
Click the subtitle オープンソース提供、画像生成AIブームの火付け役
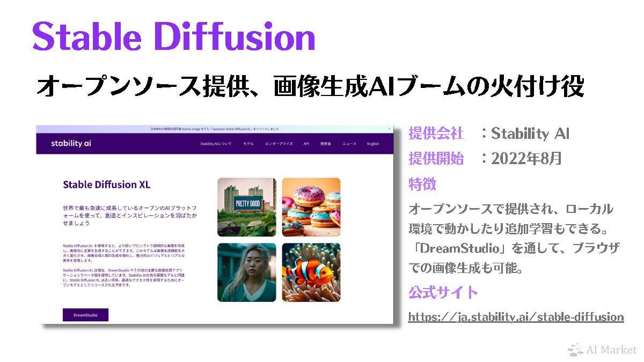[x=310, y=87]
